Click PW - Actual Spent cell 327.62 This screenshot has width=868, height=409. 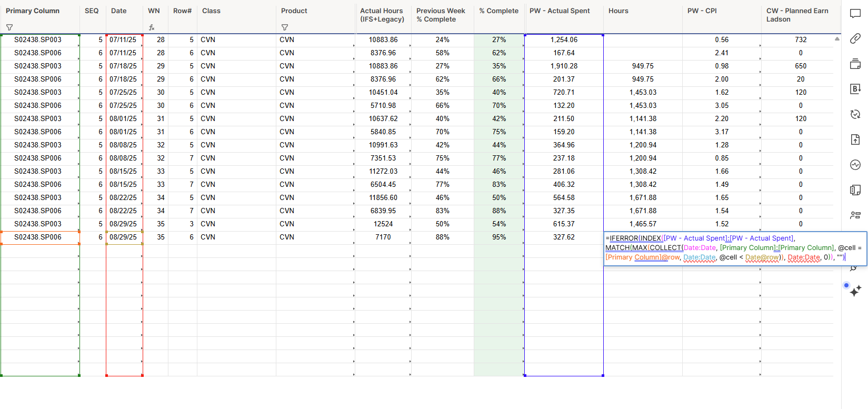(x=564, y=237)
